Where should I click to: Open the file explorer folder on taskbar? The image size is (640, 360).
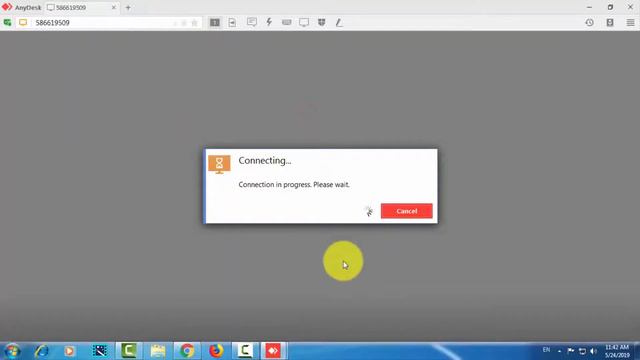pos(158,351)
